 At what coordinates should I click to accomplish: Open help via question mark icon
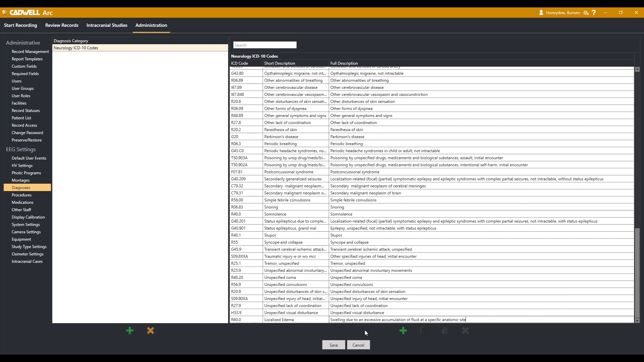594,13
